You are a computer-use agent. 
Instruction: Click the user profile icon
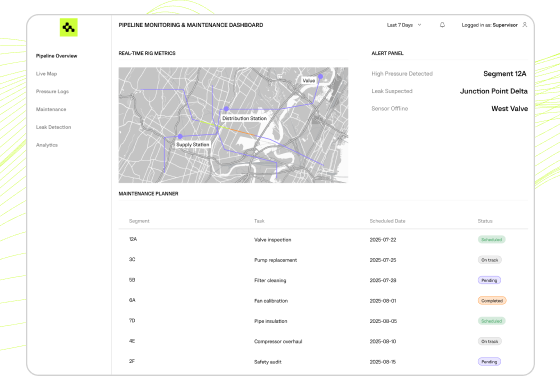coord(525,25)
